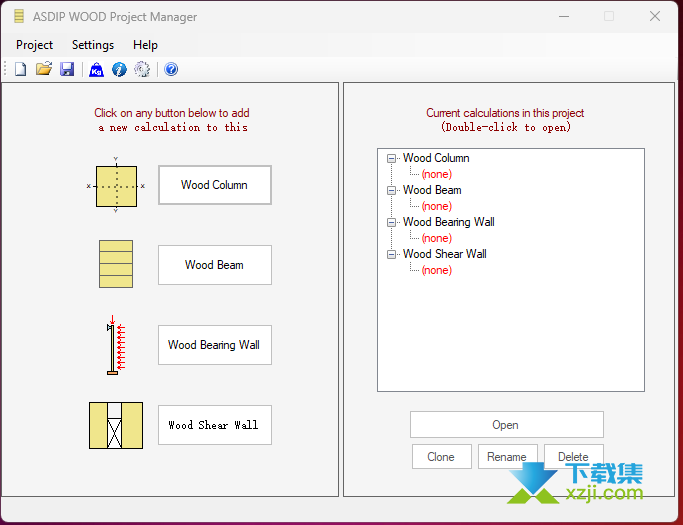Click the bearing wall load diagram image
Viewport: 683px width, 525px height.
coord(116,345)
